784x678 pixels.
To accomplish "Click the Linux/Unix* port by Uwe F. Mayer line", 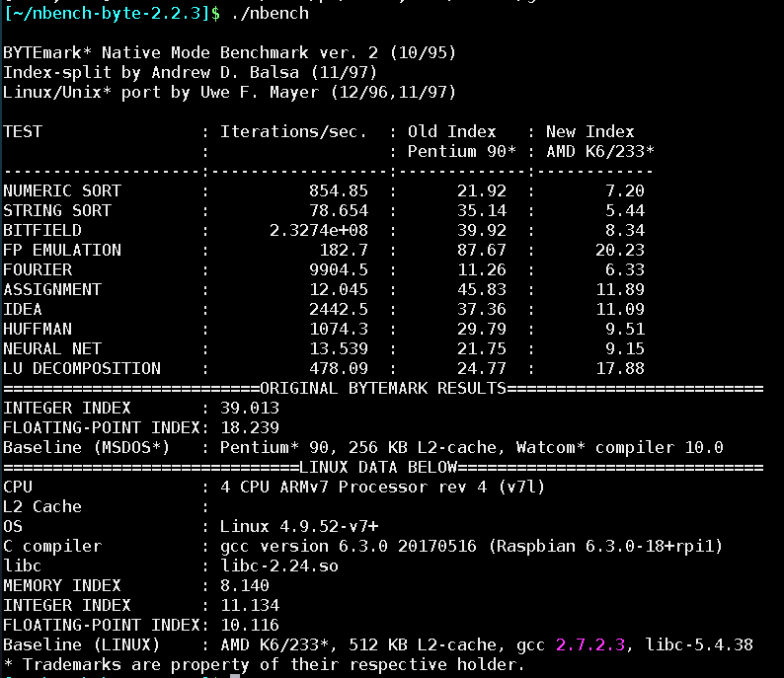I will pyautogui.click(x=229, y=93).
